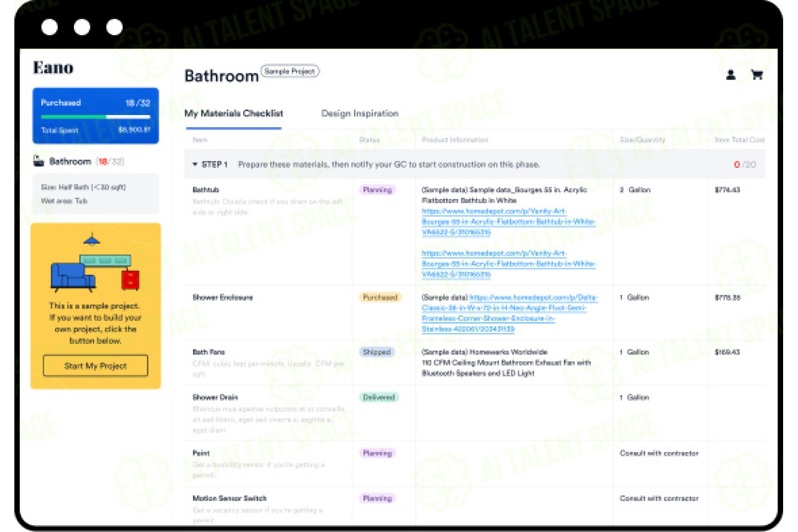Click Planning status of Paint
This screenshot has height=532, width=798.
(x=377, y=453)
